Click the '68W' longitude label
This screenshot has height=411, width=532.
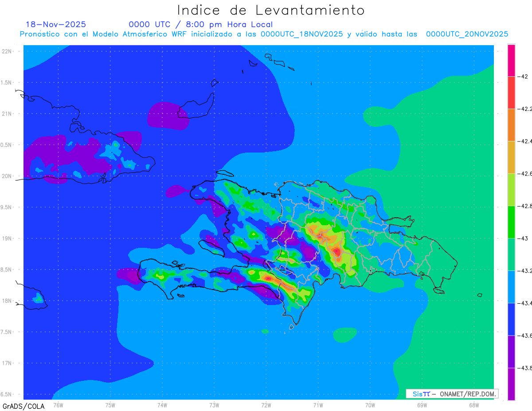473,405
